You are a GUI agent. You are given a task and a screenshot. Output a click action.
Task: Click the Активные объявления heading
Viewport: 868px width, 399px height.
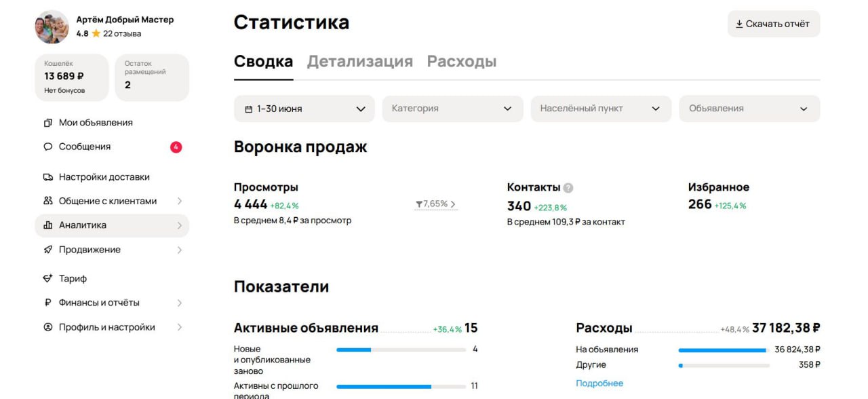[x=306, y=328]
